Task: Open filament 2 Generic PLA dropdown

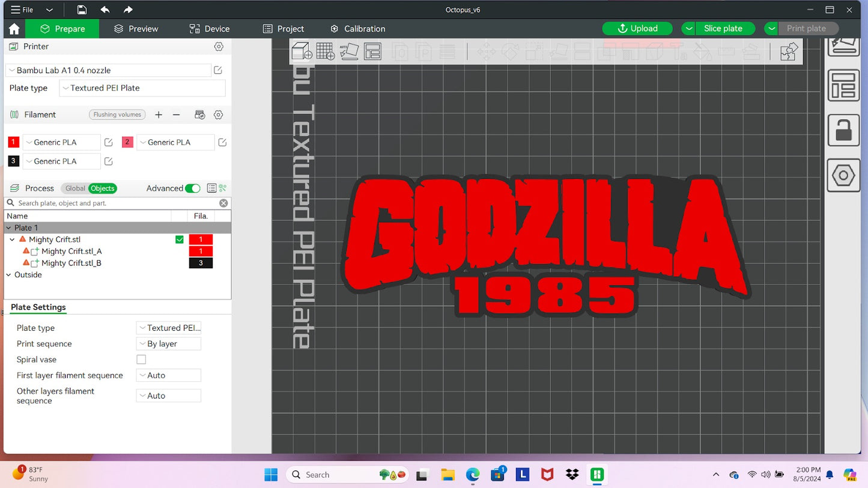Action: point(175,142)
